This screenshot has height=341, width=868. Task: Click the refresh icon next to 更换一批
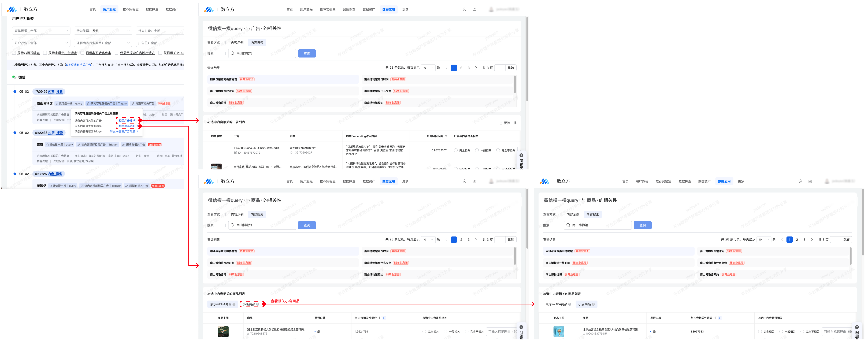(x=501, y=123)
